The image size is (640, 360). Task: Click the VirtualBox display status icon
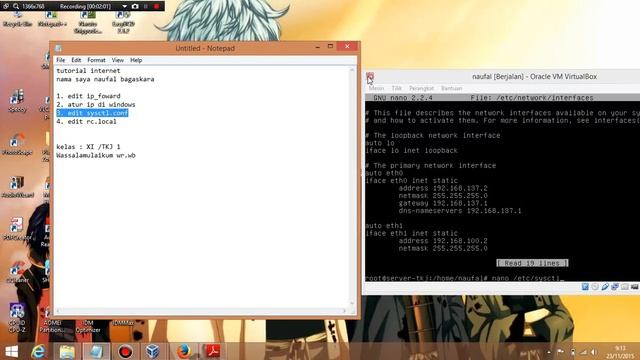click(x=634, y=287)
